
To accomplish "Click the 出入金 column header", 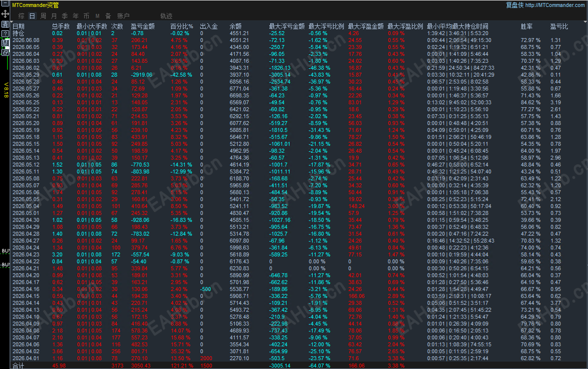I will (209, 26).
